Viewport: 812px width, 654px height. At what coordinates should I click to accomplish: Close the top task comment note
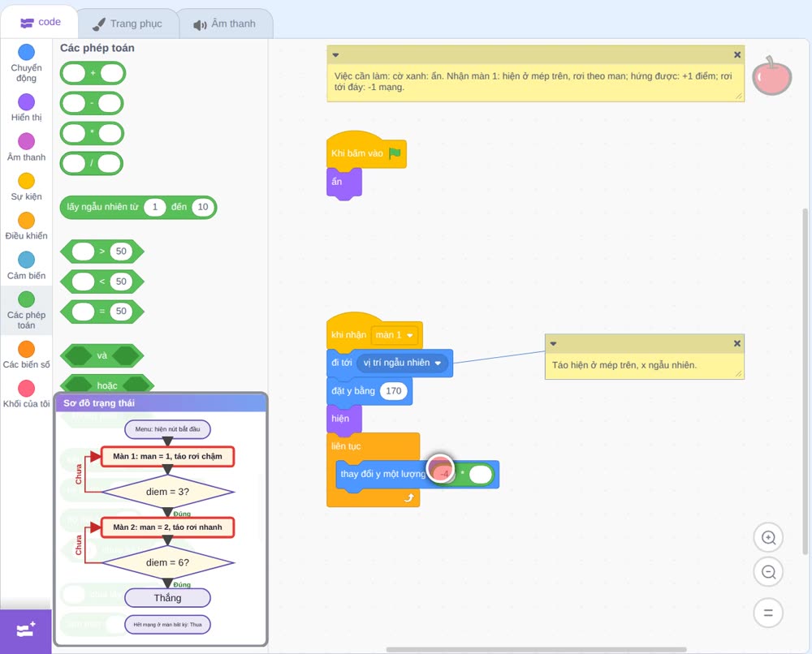pyautogui.click(x=737, y=55)
